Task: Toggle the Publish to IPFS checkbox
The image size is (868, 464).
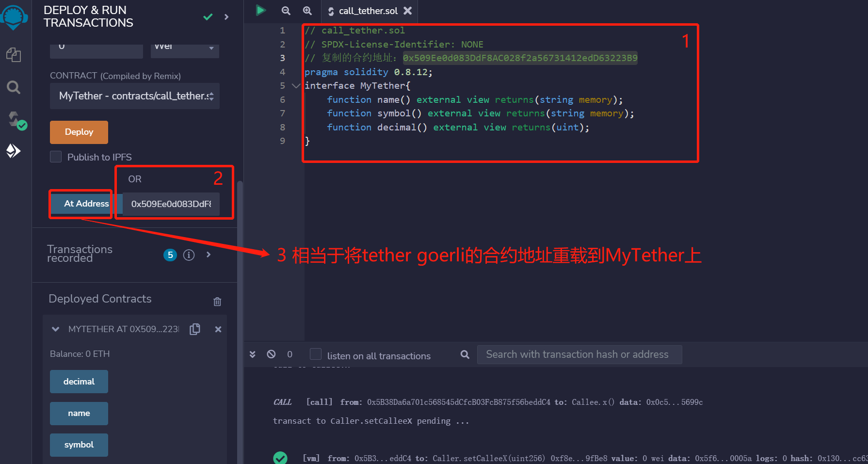Action: click(56, 157)
